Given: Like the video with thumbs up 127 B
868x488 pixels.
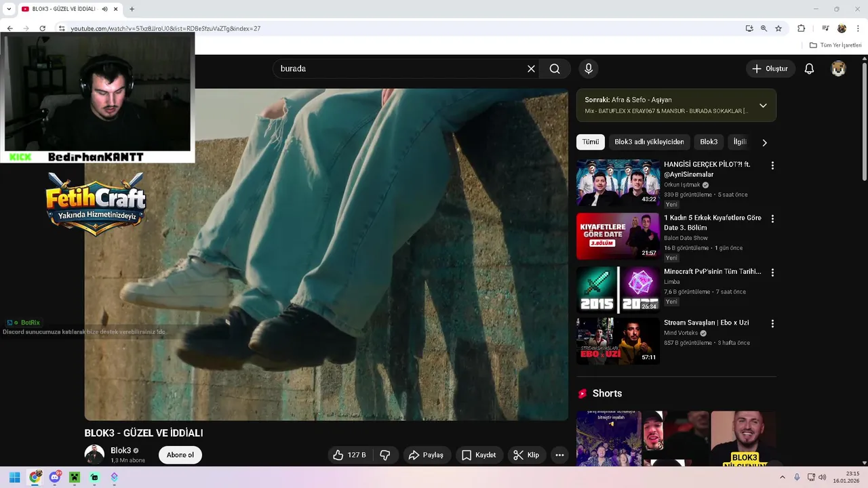Looking at the screenshot, I should click(349, 455).
